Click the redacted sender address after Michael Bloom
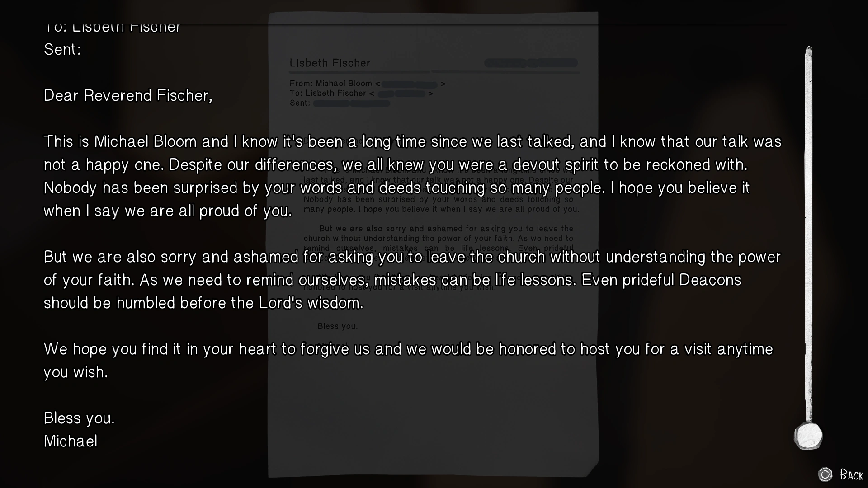868x488 pixels. point(410,84)
